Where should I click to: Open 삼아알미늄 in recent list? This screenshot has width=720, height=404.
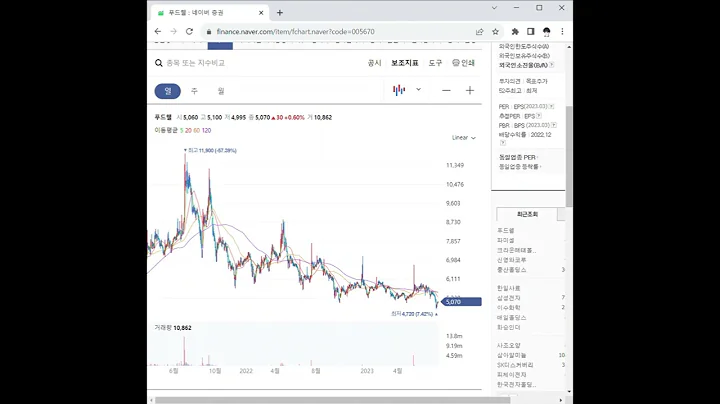512,355
